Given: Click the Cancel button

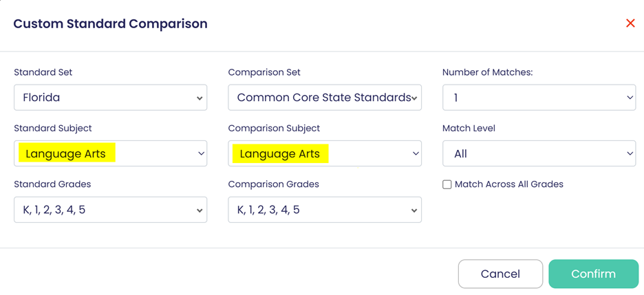Looking at the screenshot, I should coord(500,274).
